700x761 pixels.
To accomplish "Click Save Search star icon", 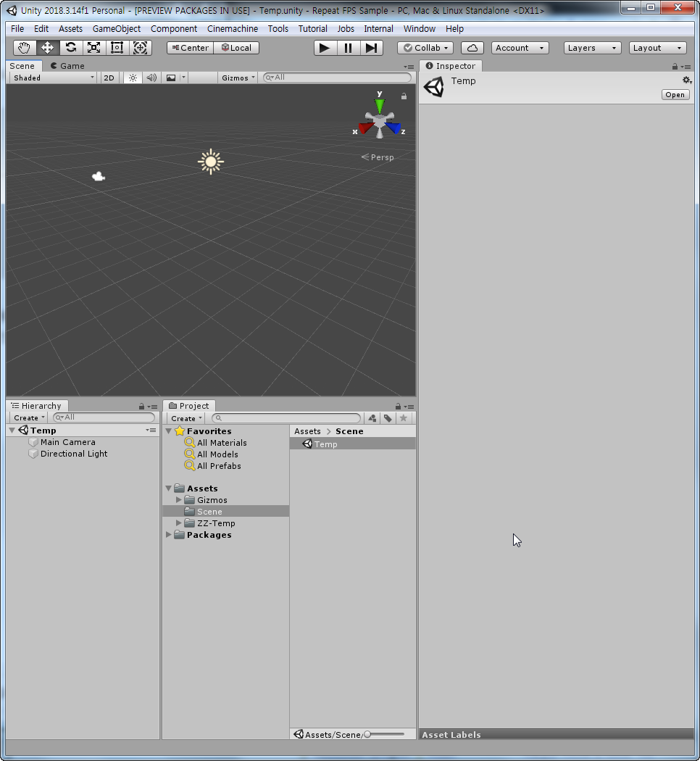I will [x=403, y=418].
